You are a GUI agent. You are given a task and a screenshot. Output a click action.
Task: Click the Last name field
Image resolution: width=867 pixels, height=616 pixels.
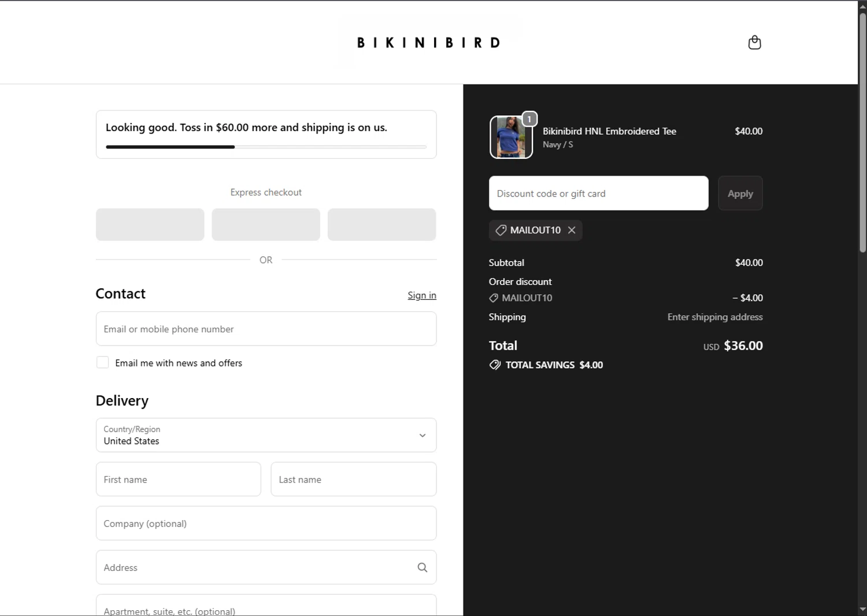[x=353, y=479]
